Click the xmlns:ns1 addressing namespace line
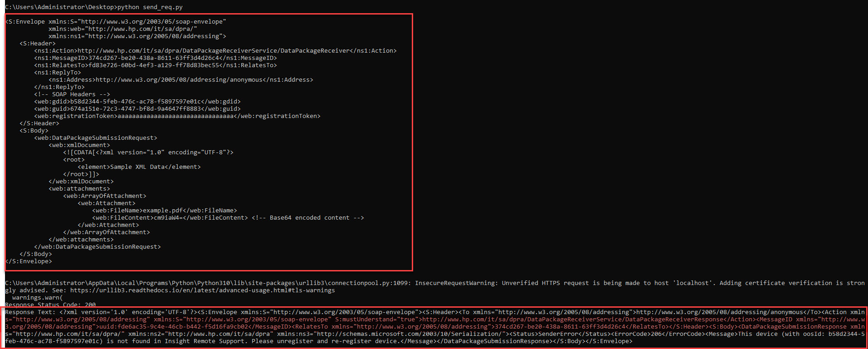Image resolution: width=868 pixels, height=349 pixels. (137, 36)
